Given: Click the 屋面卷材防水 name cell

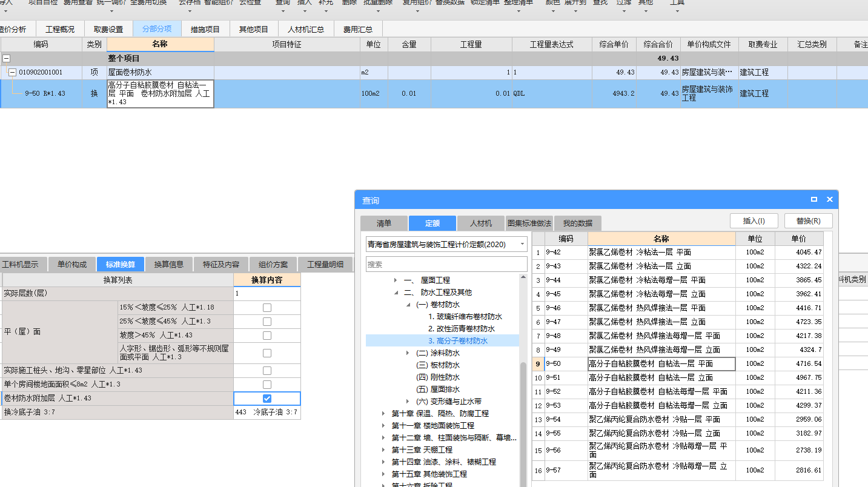Looking at the screenshot, I should [161, 72].
